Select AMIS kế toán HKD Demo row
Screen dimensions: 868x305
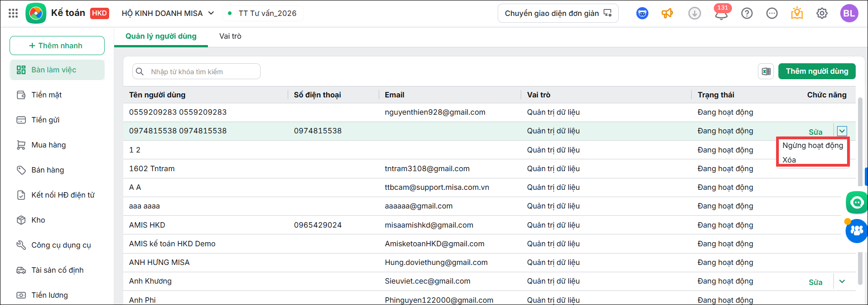click(x=489, y=244)
